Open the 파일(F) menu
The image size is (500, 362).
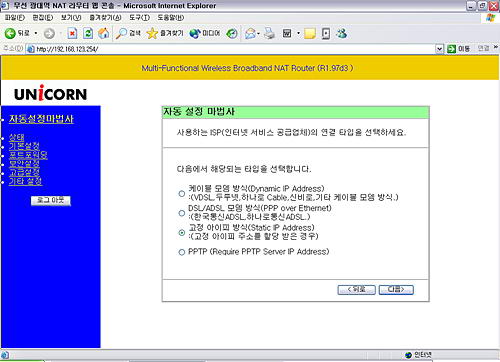(15, 18)
